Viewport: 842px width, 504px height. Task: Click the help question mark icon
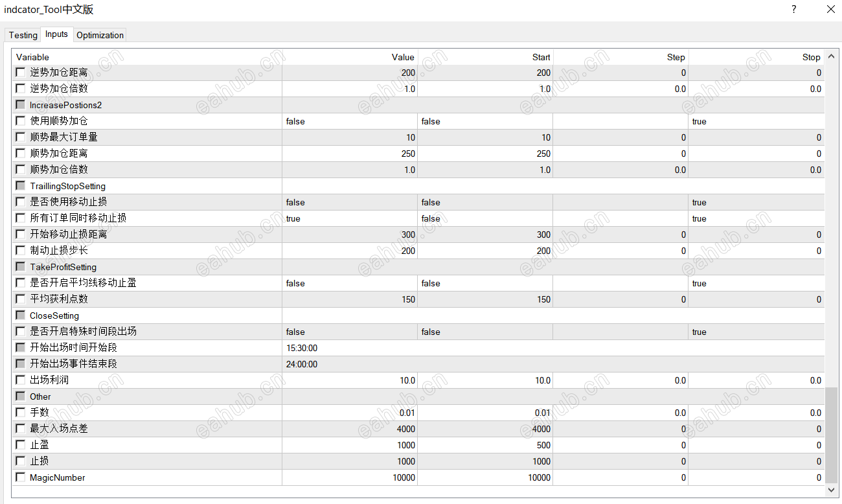pos(793,9)
